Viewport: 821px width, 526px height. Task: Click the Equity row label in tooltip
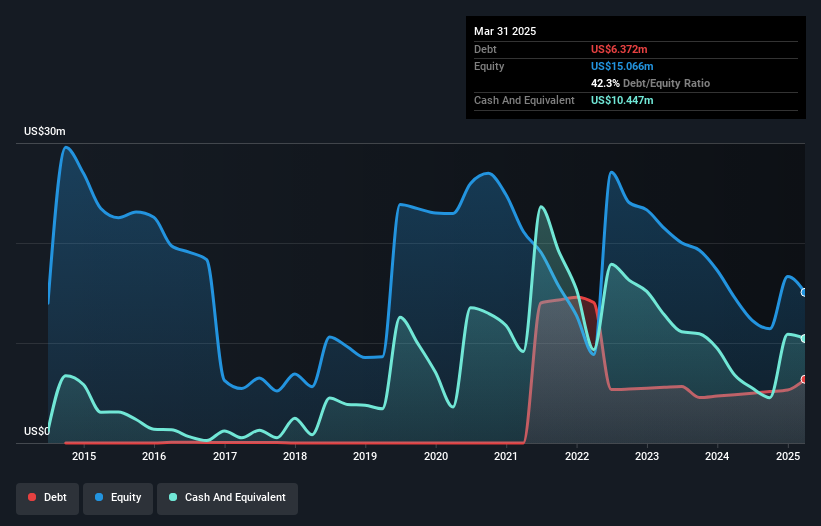pos(489,66)
